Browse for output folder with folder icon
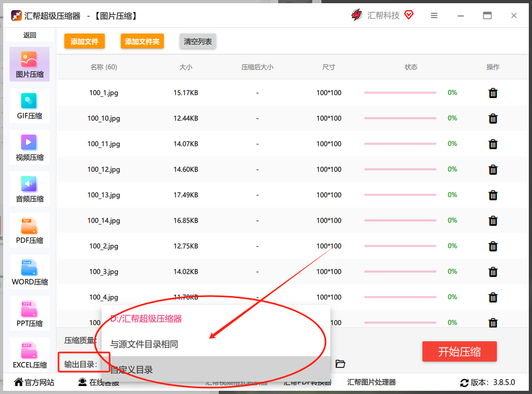This screenshot has height=394, width=532. pyautogui.click(x=340, y=364)
